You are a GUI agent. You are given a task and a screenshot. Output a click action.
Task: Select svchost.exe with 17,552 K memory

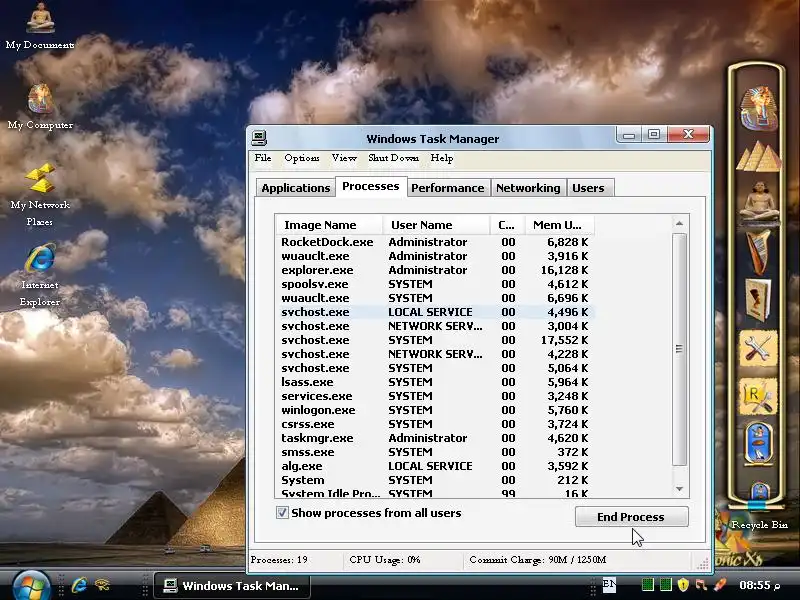click(x=435, y=340)
